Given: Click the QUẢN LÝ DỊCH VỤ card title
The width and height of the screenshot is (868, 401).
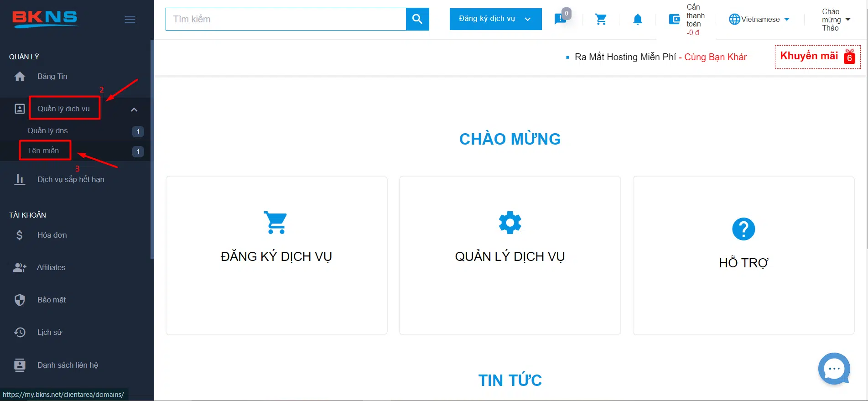Looking at the screenshot, I should click(510, 256).
